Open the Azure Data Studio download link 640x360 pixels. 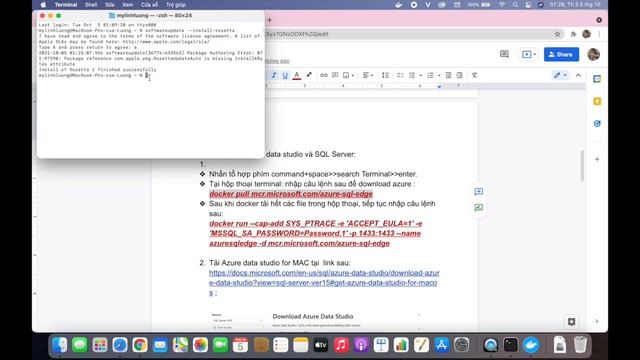pos(324,282)
